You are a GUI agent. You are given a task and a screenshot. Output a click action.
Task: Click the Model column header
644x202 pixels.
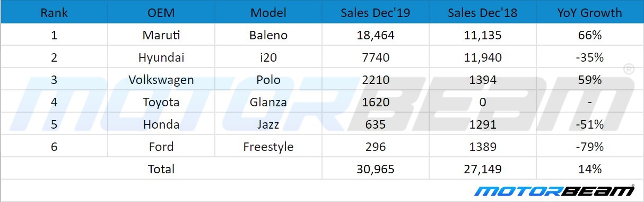pos(268,13)
